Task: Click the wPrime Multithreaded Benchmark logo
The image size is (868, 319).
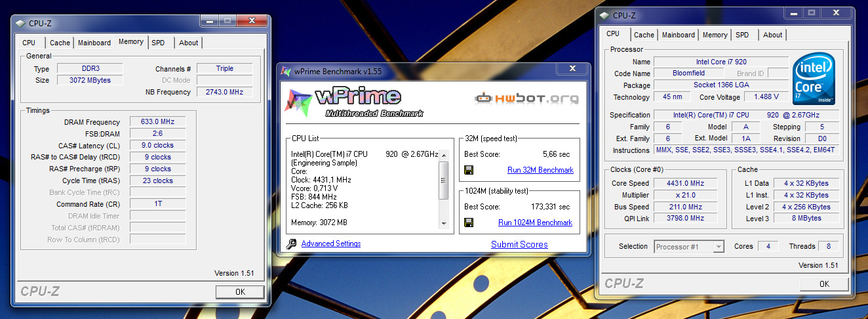Action: point(354,102)
